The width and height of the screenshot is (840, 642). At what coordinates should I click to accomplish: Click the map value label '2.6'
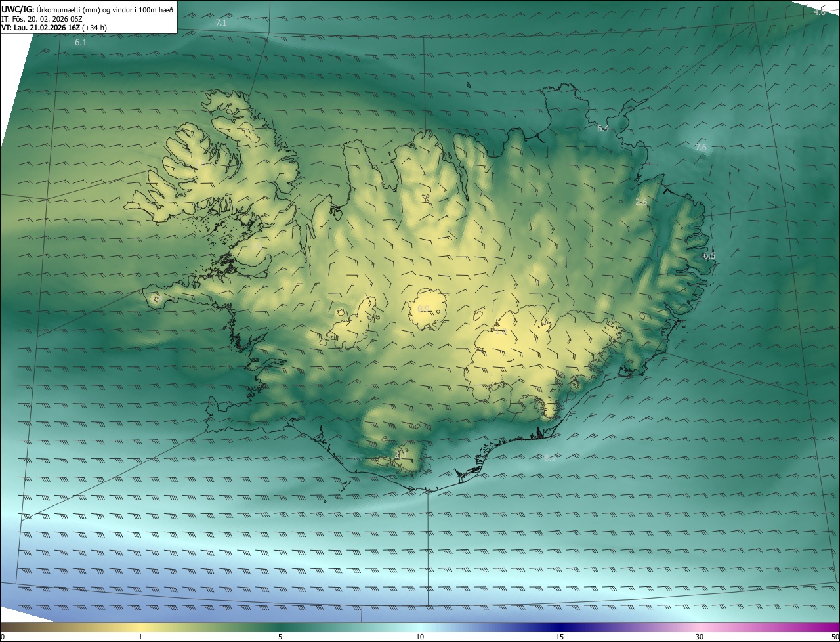641,202
